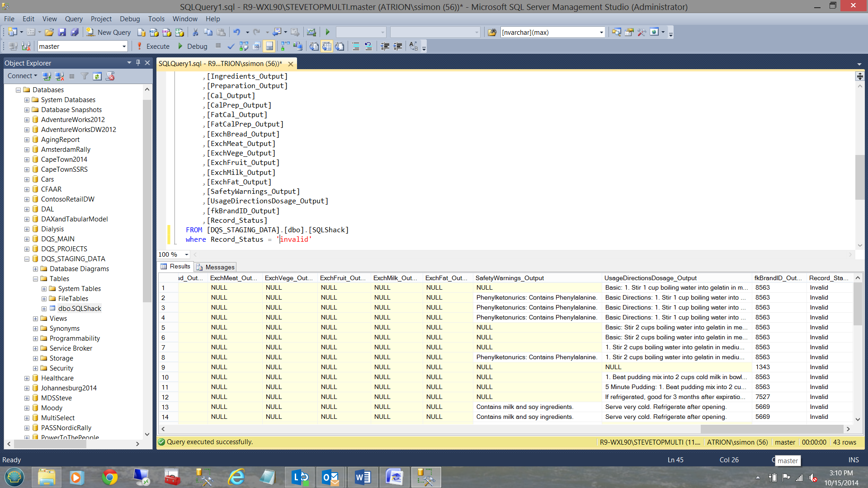Toggle Include Actual Execution Plan button

point(285,46)
